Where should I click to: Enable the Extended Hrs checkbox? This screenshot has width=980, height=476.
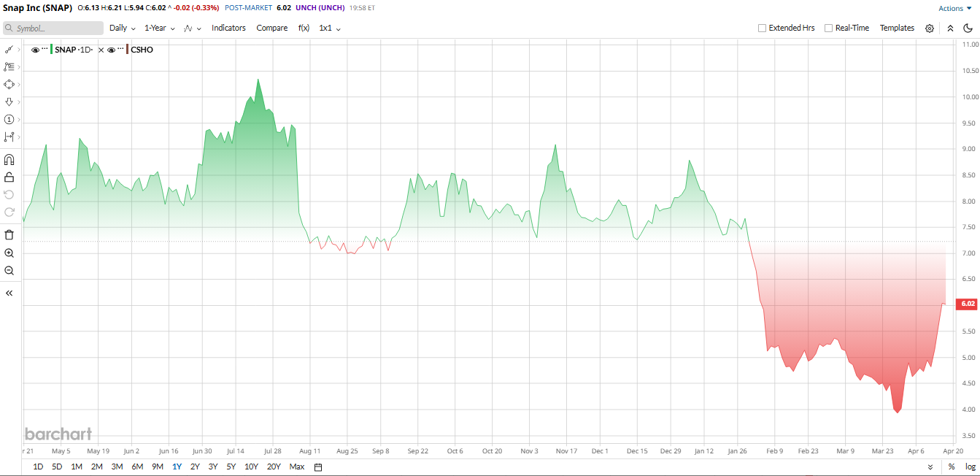pyautogui.click(x=762, y=28)
